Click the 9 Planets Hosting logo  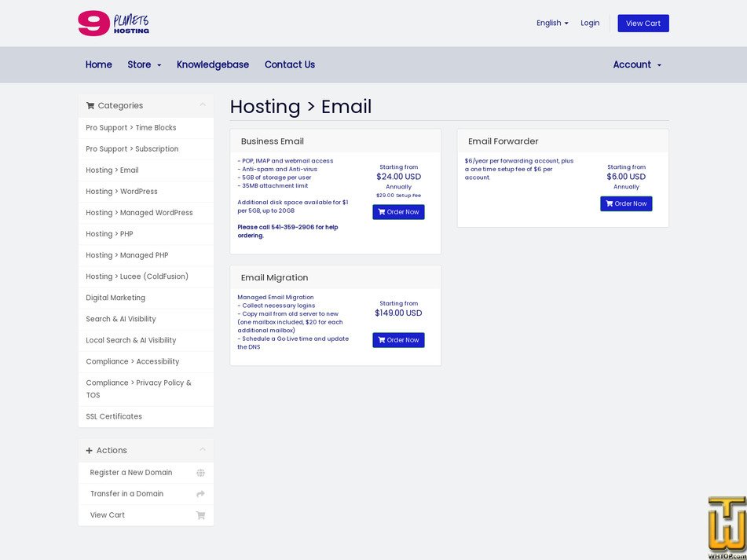point(113,24)
